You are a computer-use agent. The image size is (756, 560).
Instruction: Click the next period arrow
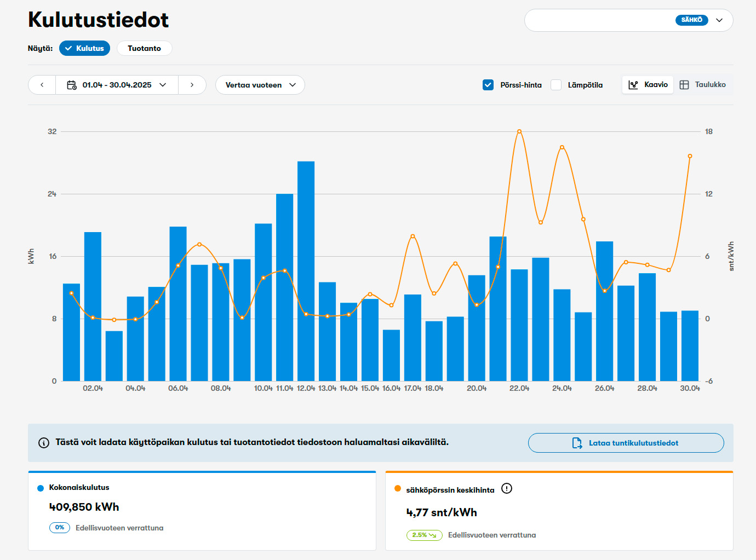192,85
